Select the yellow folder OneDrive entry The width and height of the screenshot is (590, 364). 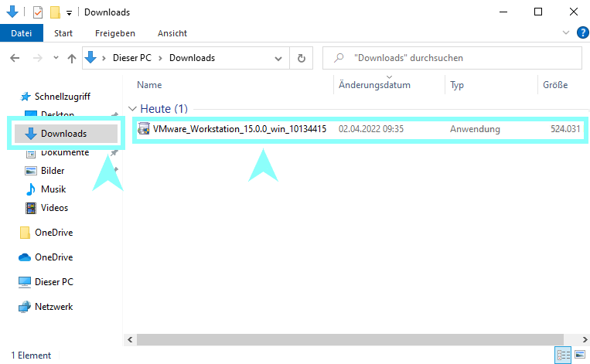(x=54, y=233)
